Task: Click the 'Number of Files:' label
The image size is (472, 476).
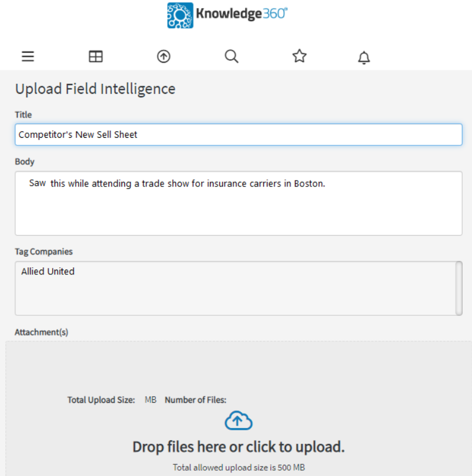Action: point(196,400)
